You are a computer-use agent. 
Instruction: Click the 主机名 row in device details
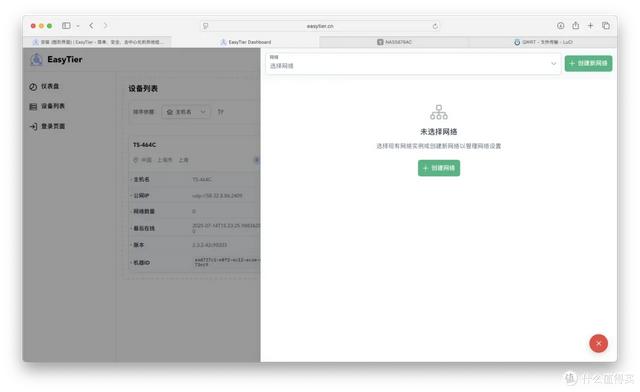195,179
